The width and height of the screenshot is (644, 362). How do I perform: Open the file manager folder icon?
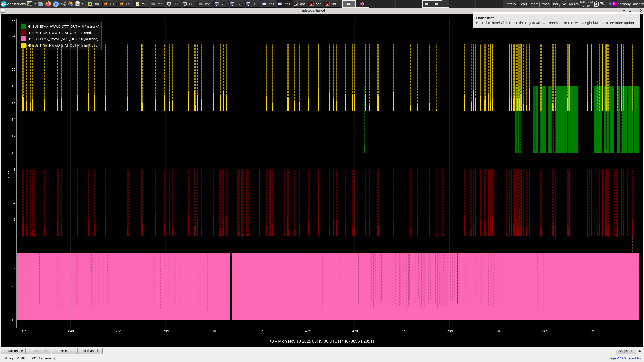coord(41,4)
